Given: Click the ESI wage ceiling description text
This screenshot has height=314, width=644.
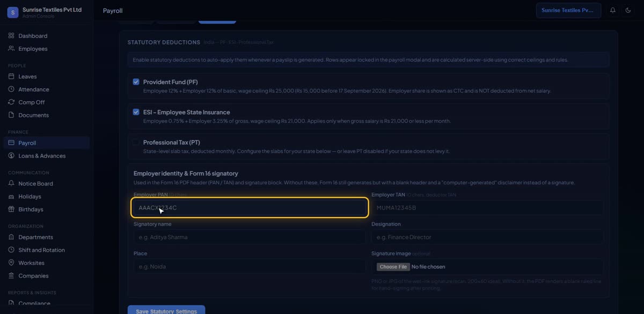Looking at the screenshot, I should [297, 121].
